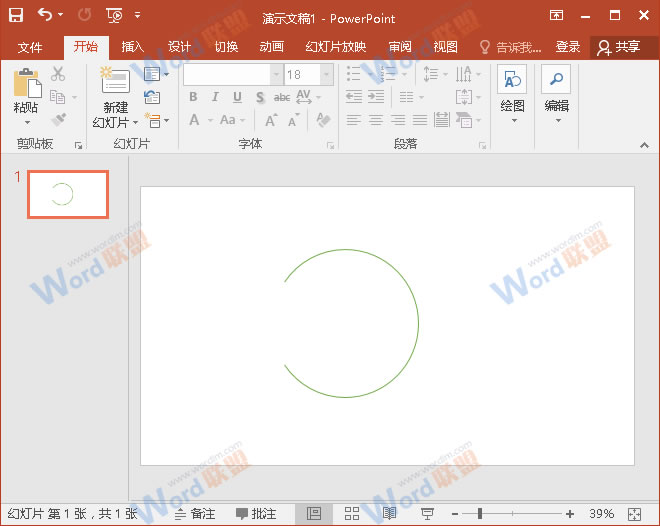Start slideshow from status bar icon

[427, 513]
